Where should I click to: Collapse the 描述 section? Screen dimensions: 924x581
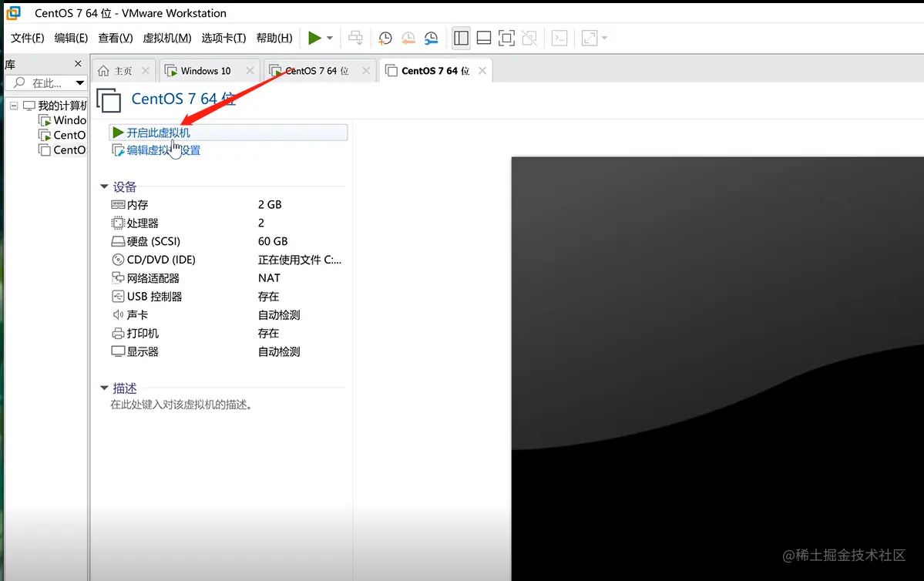[104, 388]
